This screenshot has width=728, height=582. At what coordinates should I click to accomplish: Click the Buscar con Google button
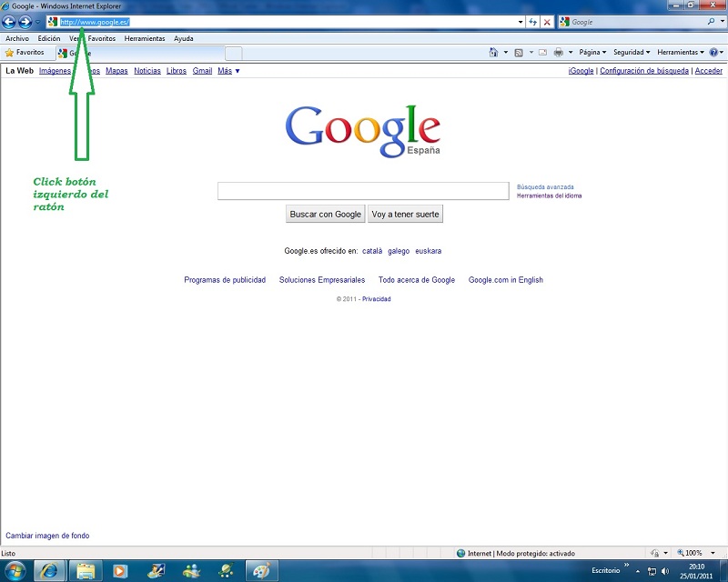click(326, 214)
